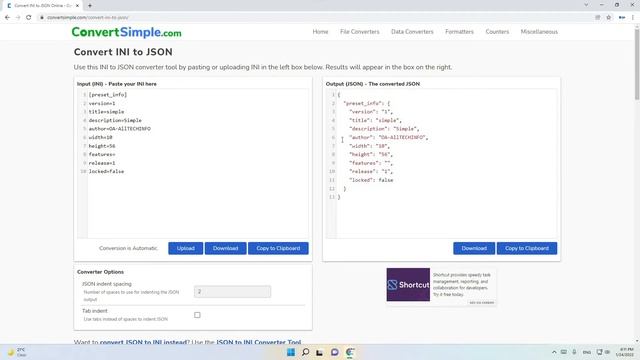The width and height of the screenshot is (640, 360).
Task: Toggle the Tab indent checkbox
Action: click(197, 315)
